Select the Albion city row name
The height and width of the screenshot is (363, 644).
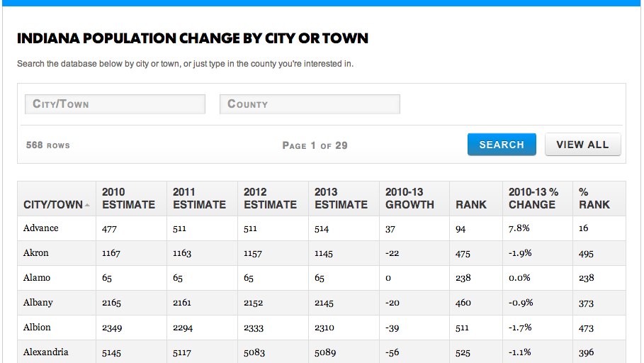click(x=37, y=328)
